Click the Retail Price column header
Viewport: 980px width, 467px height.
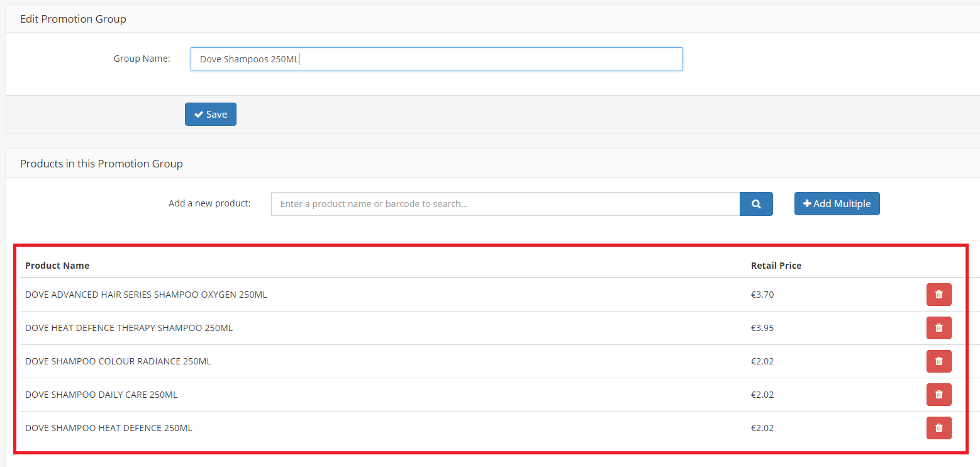click(x=776, y=266)
